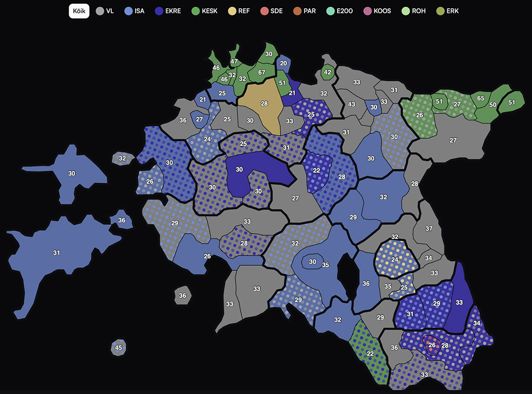Viewport: 532px width, 394px height.
Task: Select the yellow-dotted region labeled 24
Action: 395,259
